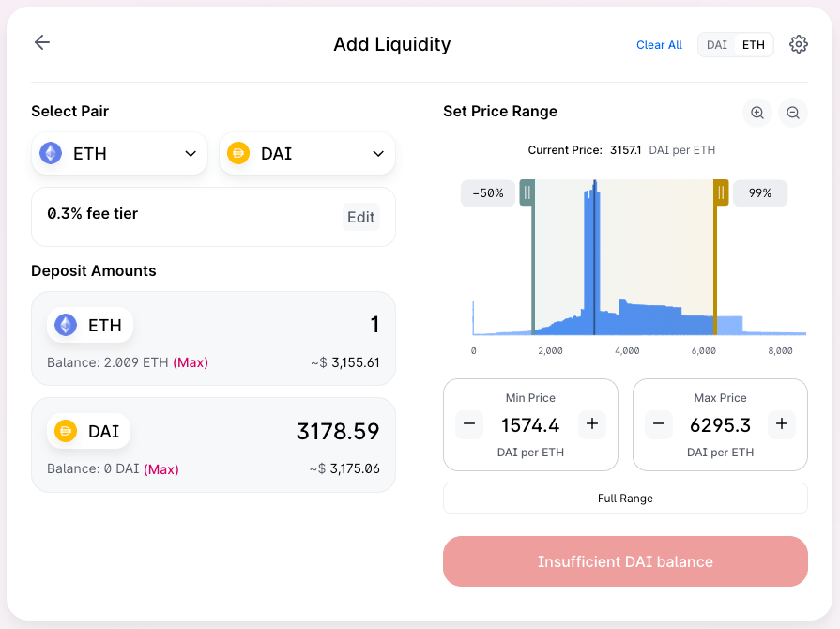Grab the left min price range handle
The image size is (840, 629).
(x=527, y=192)
